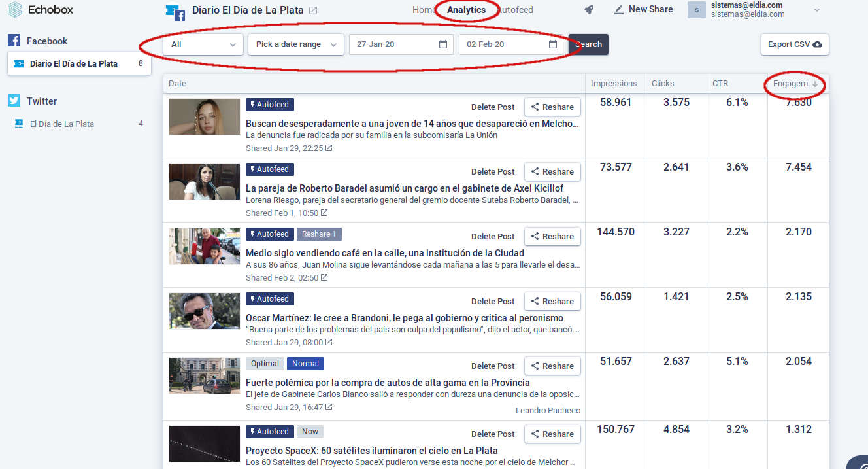The width and height of the screenshot is (868, 469).
Task: Select El Día de La Plata Twitter account
Action: [x=62, y=124]
